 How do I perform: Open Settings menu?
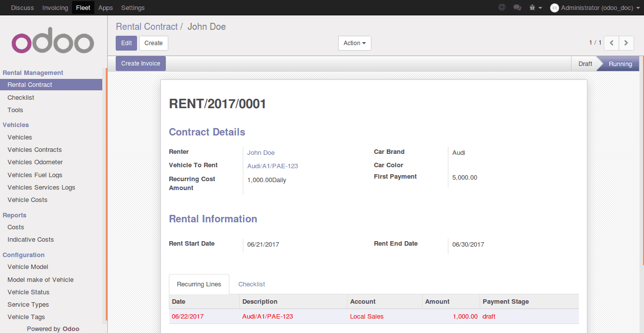point(133,7)
